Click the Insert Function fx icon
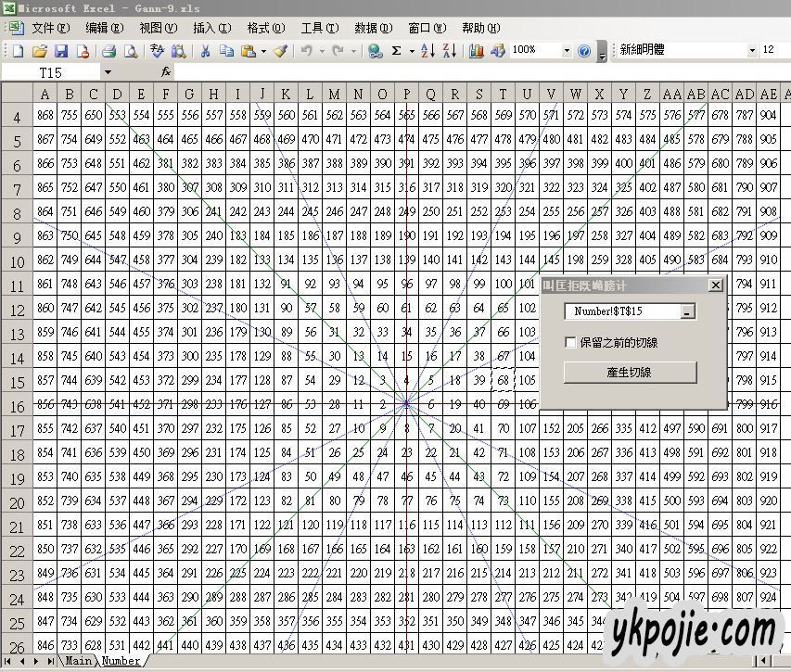The image size is (791, 672). [x=166, y=71]
